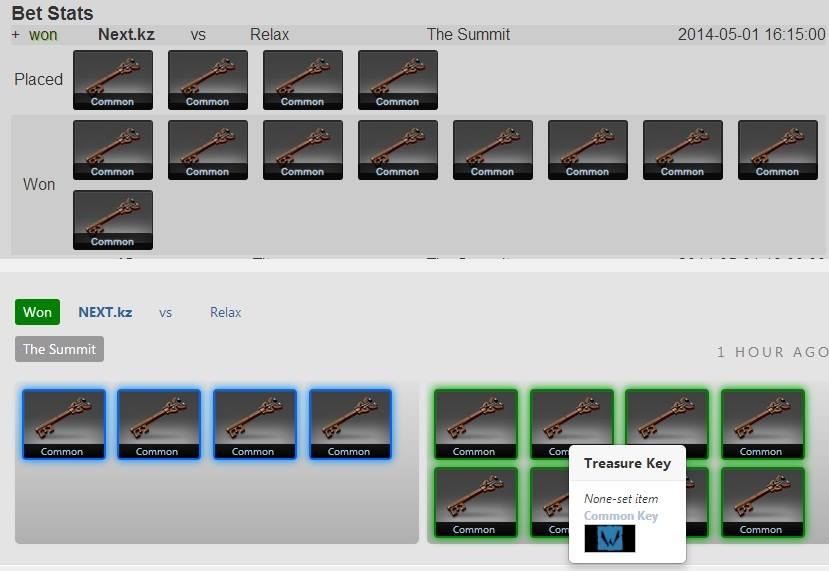Click last green key in bottom row

point(763,502)
